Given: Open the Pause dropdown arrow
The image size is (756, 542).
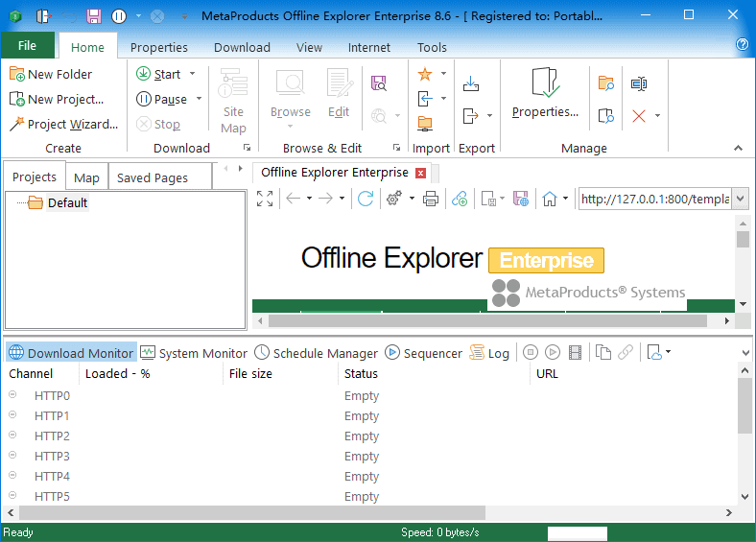Looking at the screenshot, I should [x=199, y=99].
